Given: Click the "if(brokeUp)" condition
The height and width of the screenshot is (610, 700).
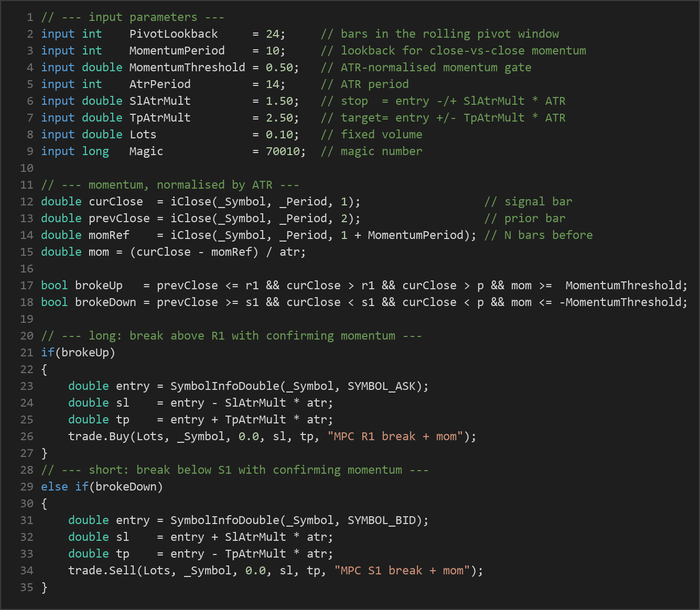Looking at the screenshot, I should [78, 353].
